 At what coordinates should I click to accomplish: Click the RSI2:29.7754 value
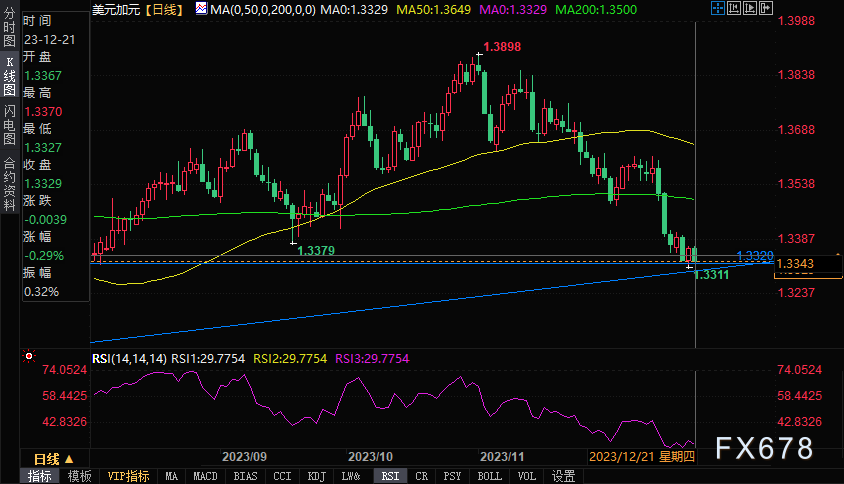[x=290, y=359]
